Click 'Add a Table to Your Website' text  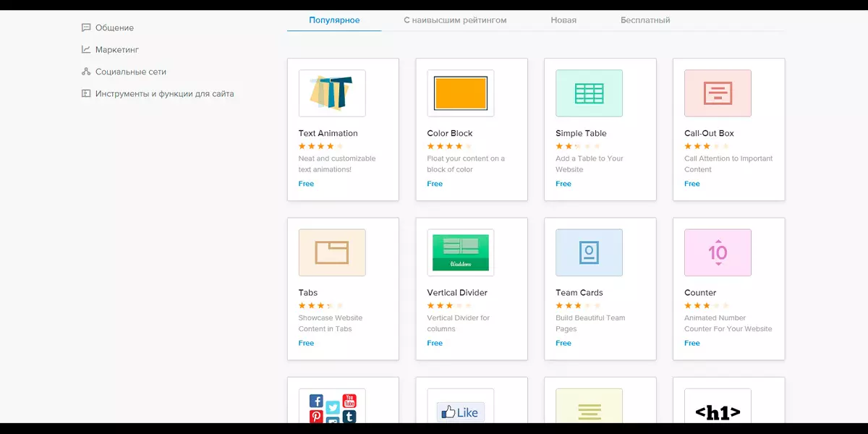(x=590, y=164)
